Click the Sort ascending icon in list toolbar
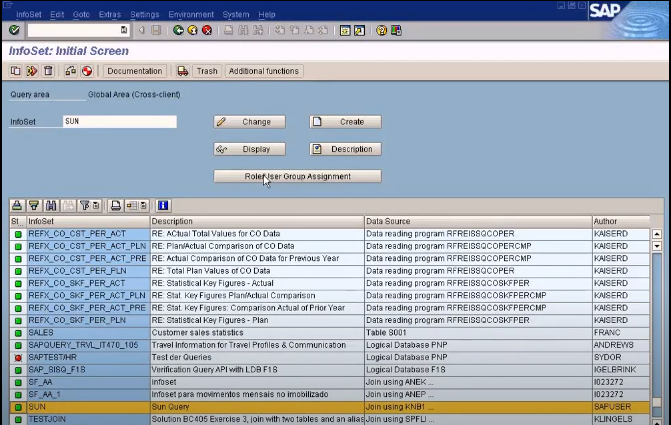 (x=17, y=205)
